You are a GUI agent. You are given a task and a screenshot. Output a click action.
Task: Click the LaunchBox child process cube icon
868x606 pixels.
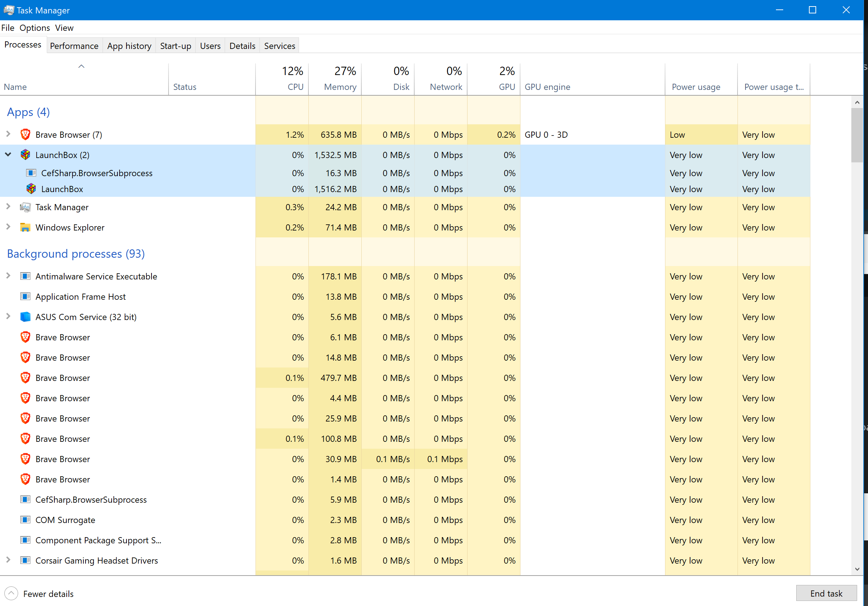31,188
